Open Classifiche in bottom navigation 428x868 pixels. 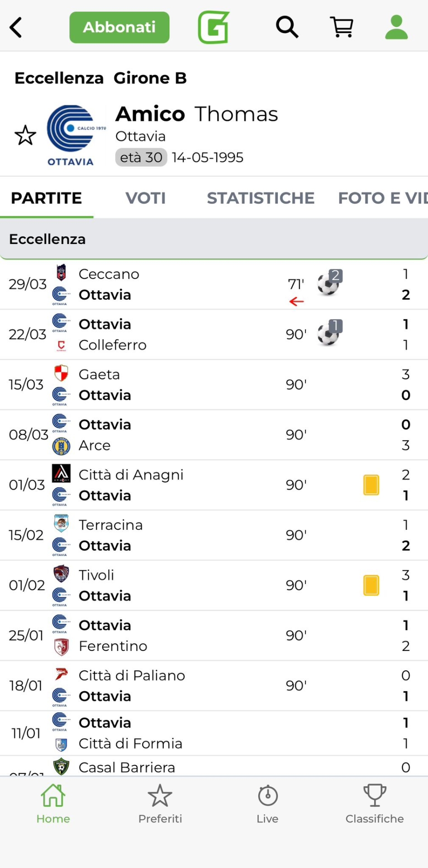[375, 804]
